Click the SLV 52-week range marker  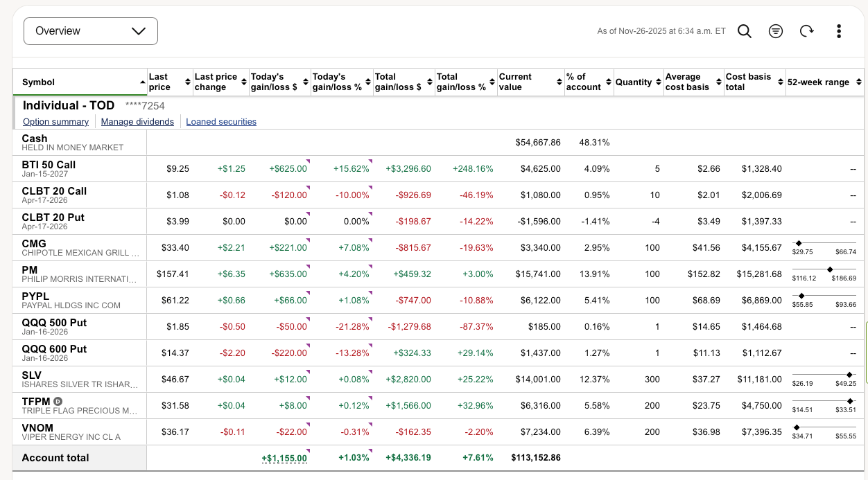point(850,375)
